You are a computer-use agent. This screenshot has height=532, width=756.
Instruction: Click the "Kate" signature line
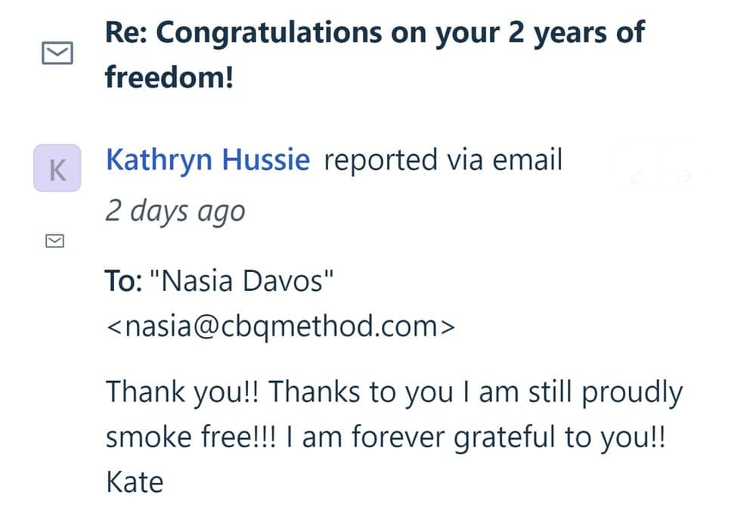[134, 481]
